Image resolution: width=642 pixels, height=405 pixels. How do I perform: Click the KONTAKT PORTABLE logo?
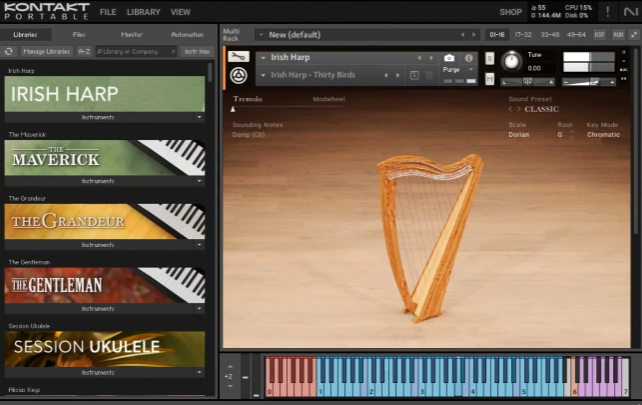[47, 11]
